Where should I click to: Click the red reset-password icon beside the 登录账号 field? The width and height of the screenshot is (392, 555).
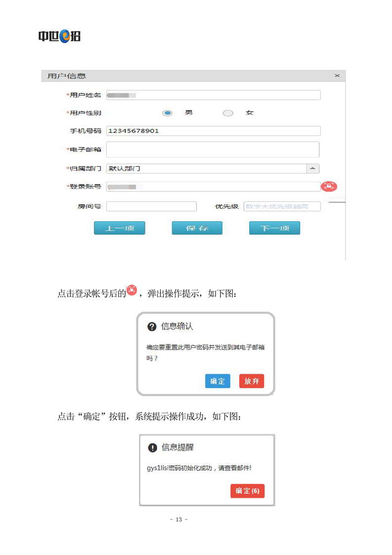(329, 186)
